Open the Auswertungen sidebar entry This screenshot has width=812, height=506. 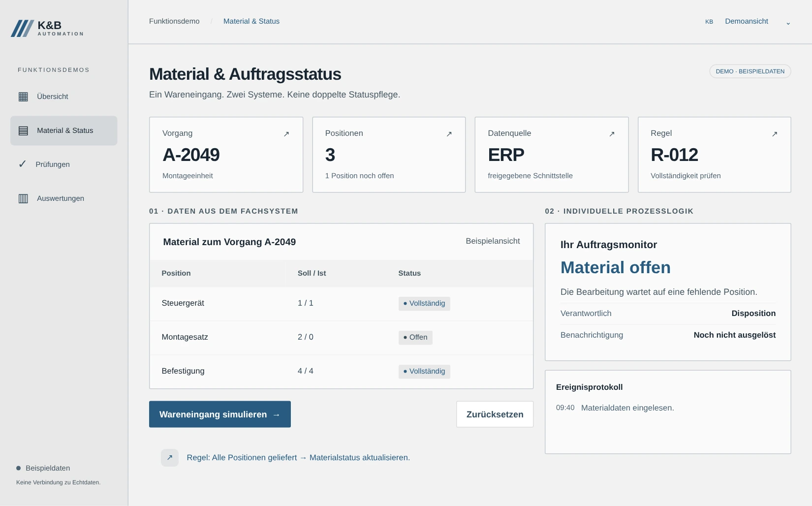(x=64, y=198)
